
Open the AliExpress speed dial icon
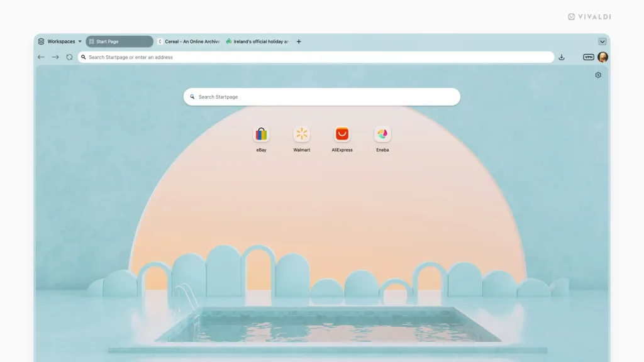click(341, 134)
